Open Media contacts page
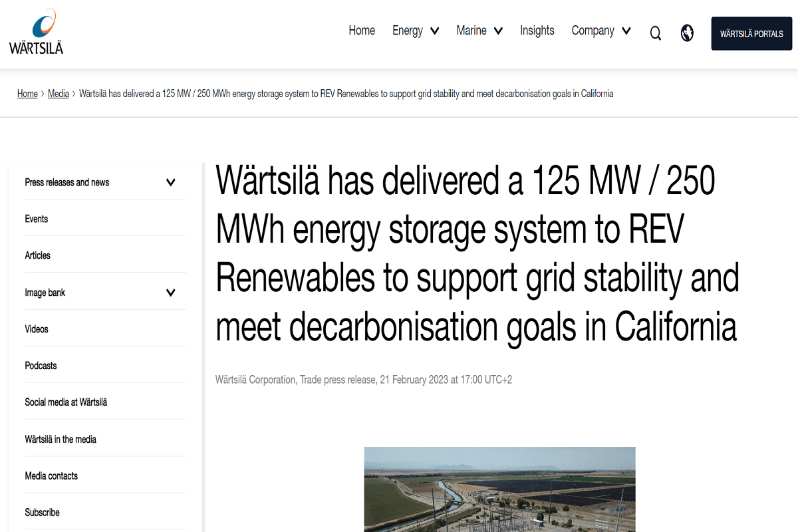798x532 pixels. click(x=51, y=475)
